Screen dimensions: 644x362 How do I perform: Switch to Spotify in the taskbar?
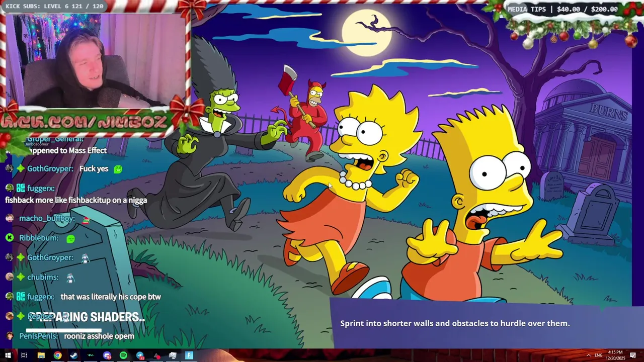point(123,355)
